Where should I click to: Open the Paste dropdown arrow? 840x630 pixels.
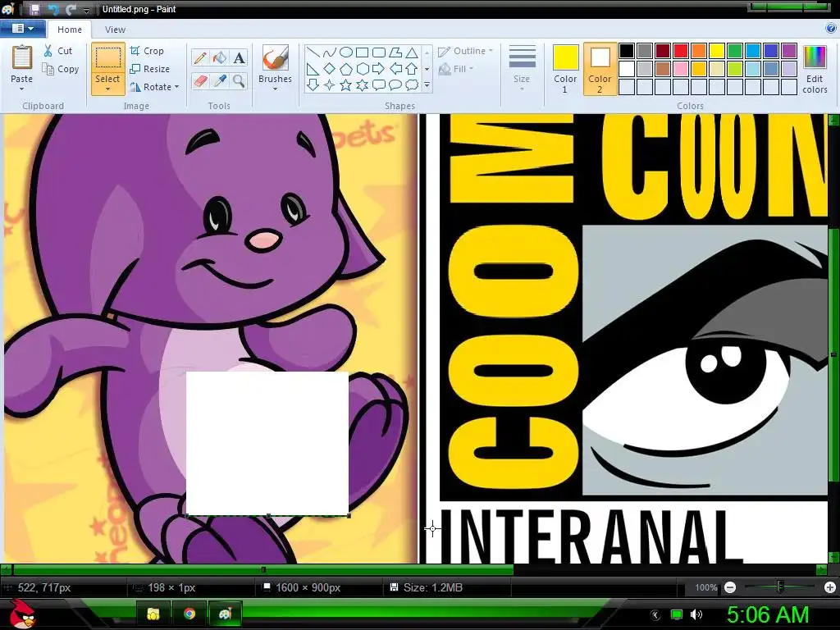22,89
